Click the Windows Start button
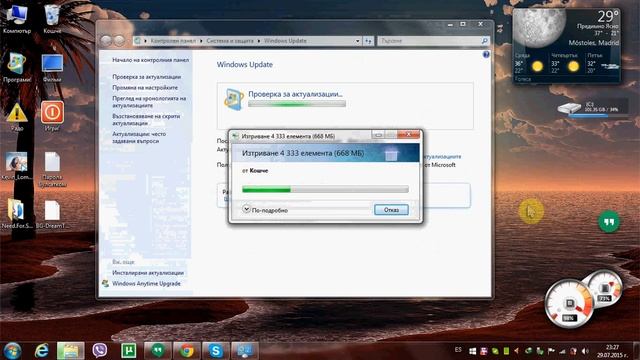 click(12, 351)
